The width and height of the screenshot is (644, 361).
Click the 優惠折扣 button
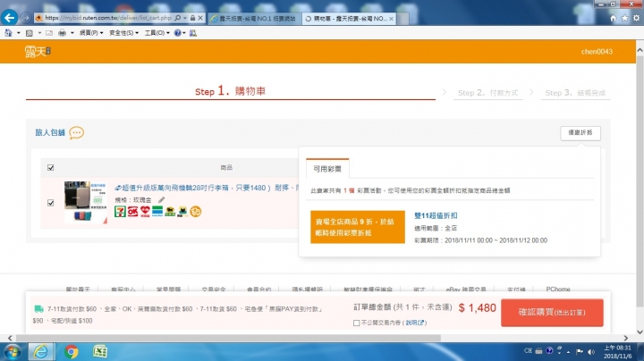tap(580, 133)
